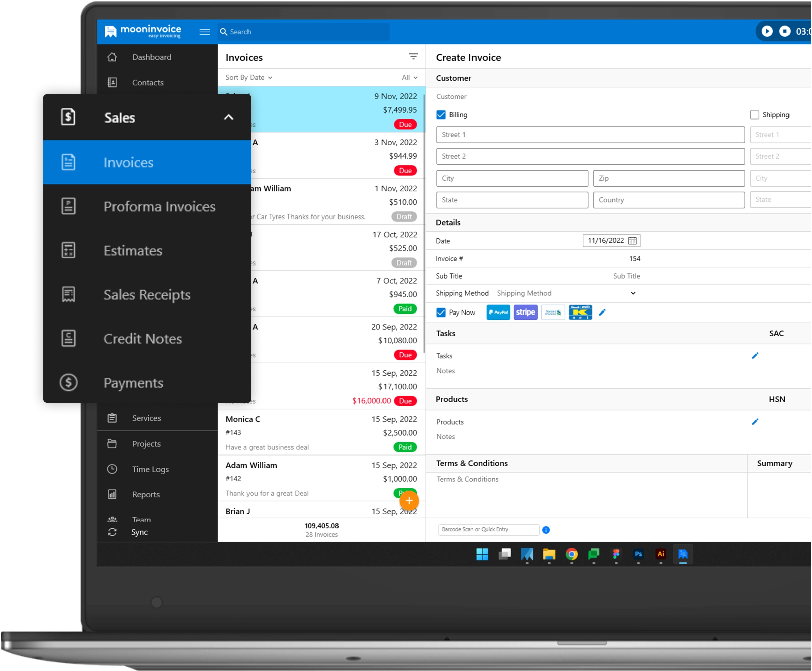Click the Tasks edit pencil icon
The height and width of the screenshot is (671, 812).
(x=755, y=355)
